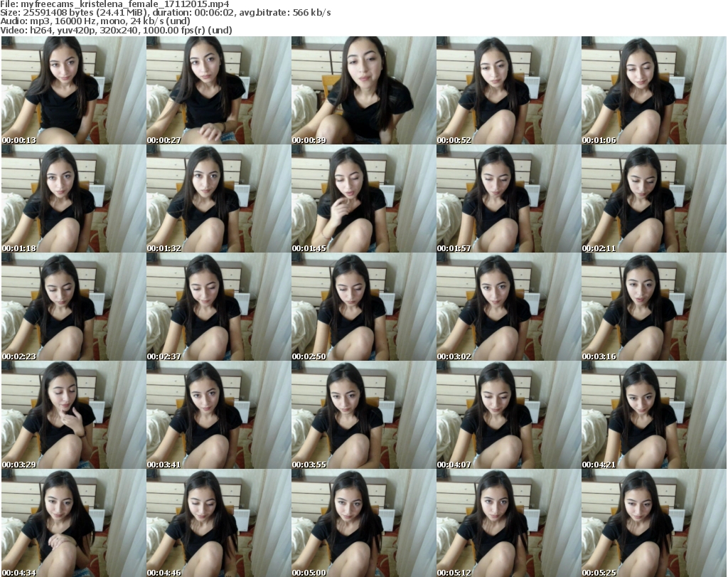
Task: Pick the frame stamped 00:02:50
Action: [363, 307]
